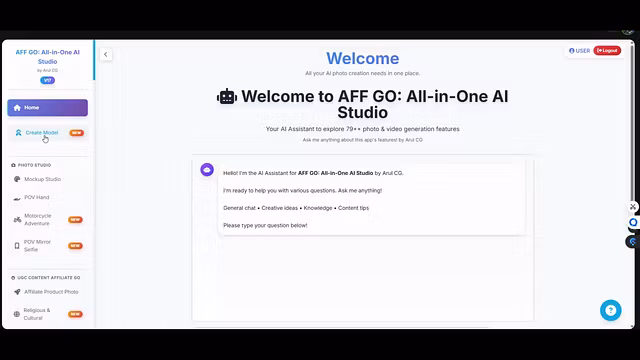Click the robot icon beside the welcome heading
The height and width of the screenshot is (360, 640).
point(227,97)
